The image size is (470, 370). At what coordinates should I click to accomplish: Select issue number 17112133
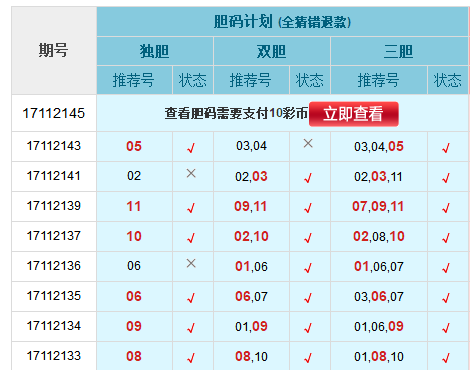point(54,356)
